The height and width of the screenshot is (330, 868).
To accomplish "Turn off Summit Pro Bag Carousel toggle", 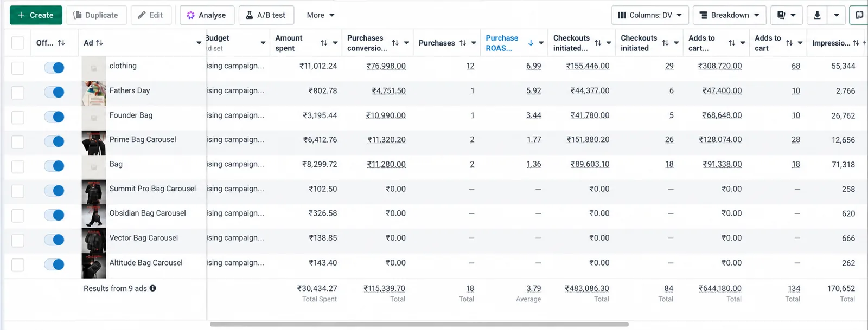I will [54, 191].
